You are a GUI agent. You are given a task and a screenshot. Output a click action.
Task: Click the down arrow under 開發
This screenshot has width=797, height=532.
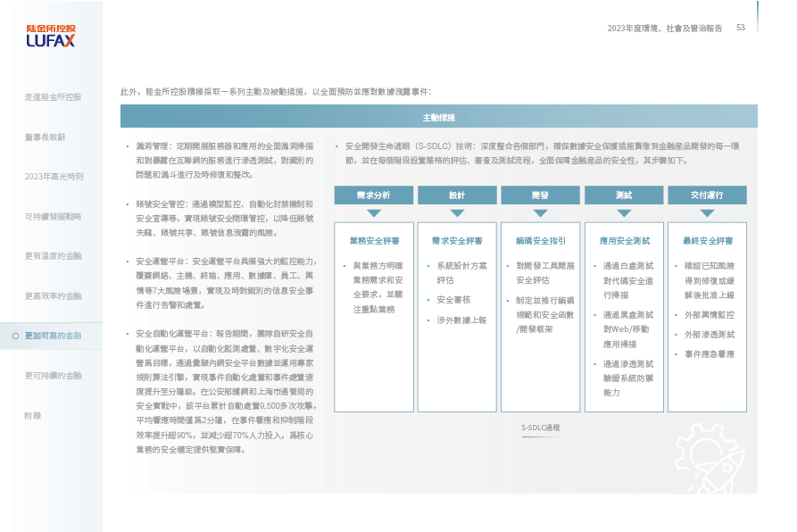coord(540,213)
